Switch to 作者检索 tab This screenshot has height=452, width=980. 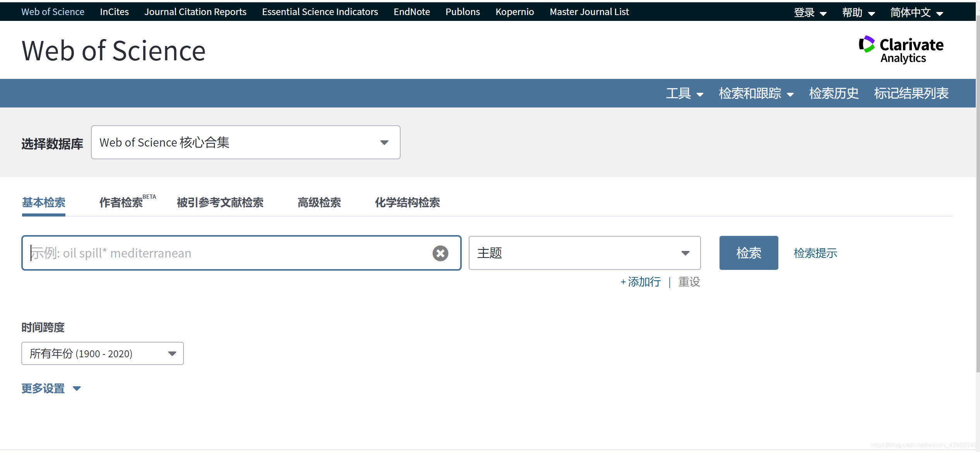[122, 202]
